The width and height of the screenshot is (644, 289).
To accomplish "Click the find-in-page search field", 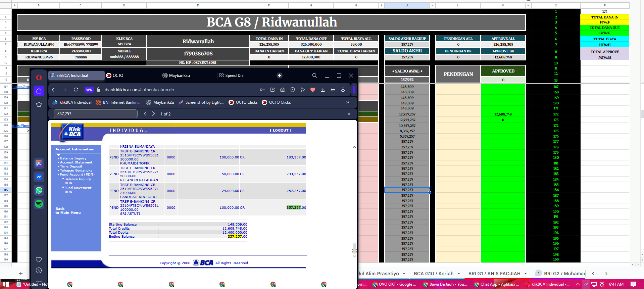I will (x=96, y=114).
